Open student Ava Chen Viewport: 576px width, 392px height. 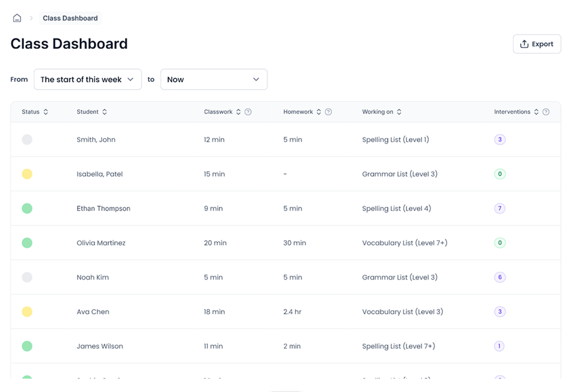[x=93, y=311]
